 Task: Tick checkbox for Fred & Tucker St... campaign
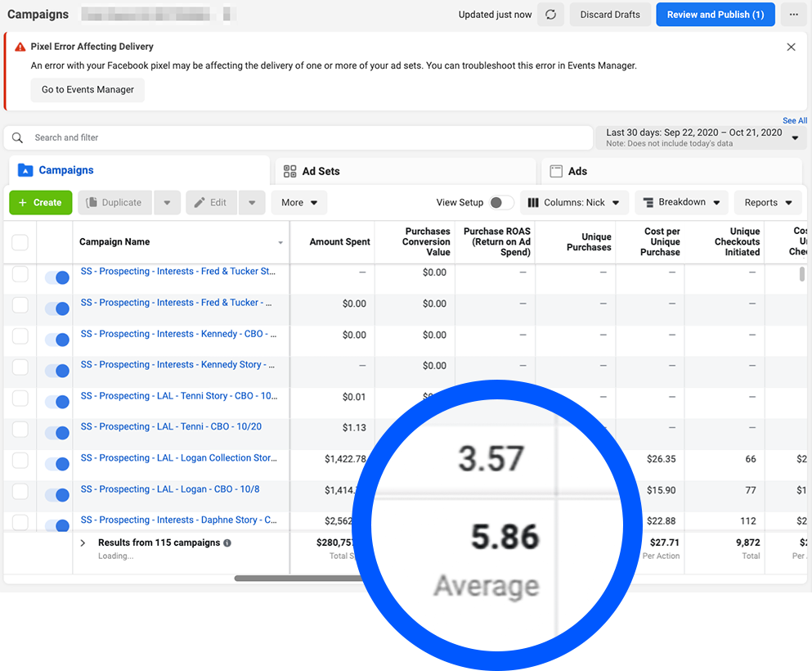[20, 274]
